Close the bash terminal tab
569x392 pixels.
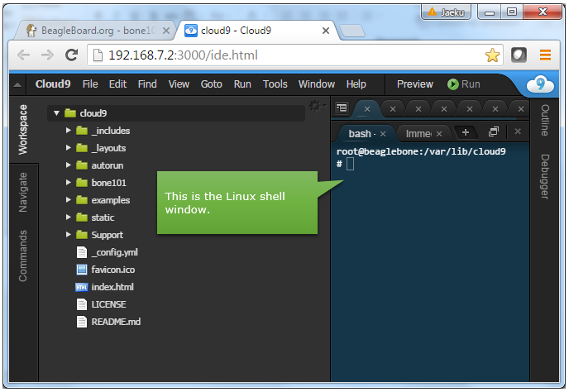383,134
